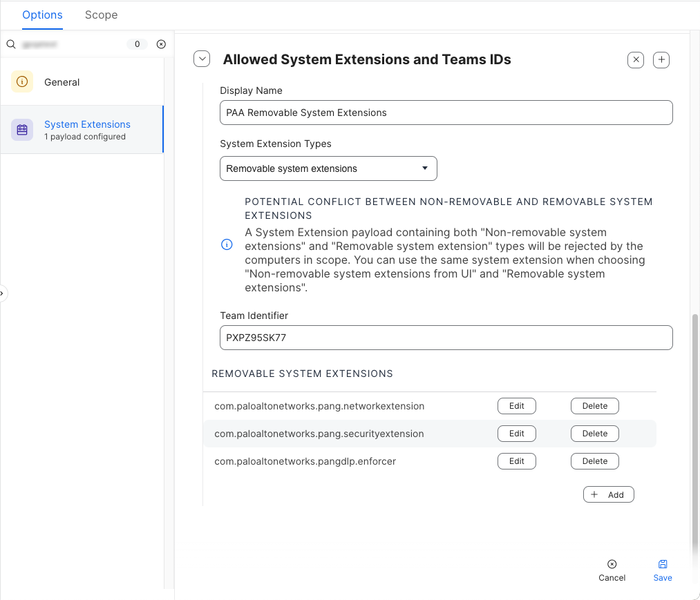The width and height of the screenshot is (700, 600).
Task: Click the Team Identifier input field
Action: pyautogui.click(x=446, y=338)
